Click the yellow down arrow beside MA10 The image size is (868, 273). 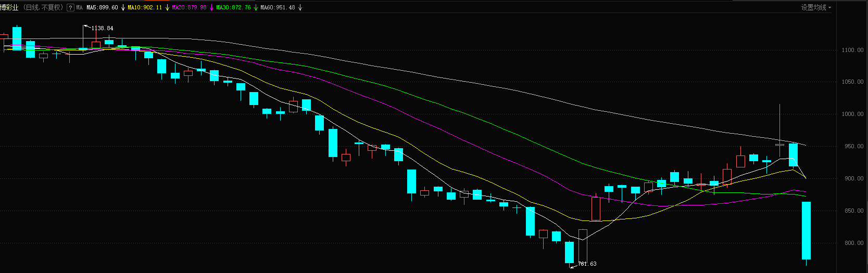167,8
